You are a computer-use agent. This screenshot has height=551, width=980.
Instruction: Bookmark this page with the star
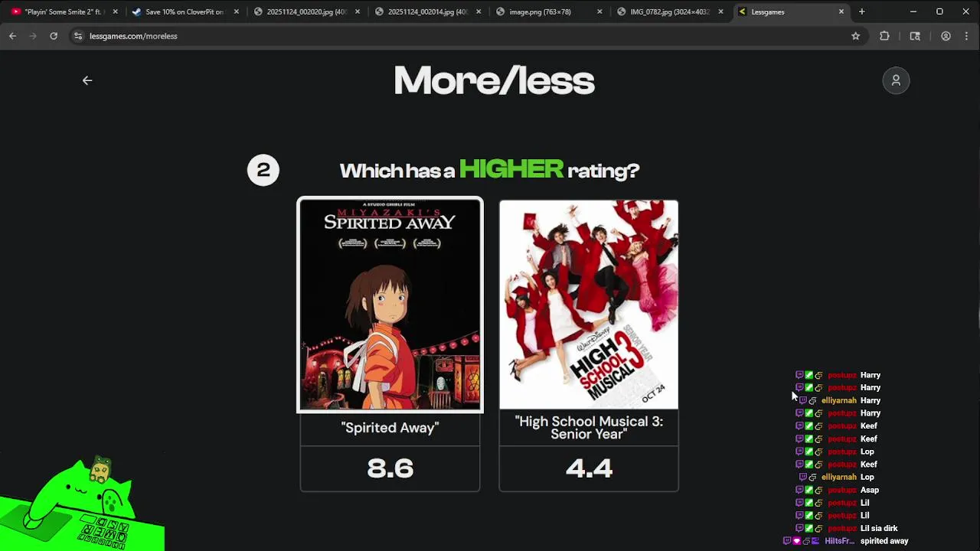pyautogui.click(x=856, y=36)
